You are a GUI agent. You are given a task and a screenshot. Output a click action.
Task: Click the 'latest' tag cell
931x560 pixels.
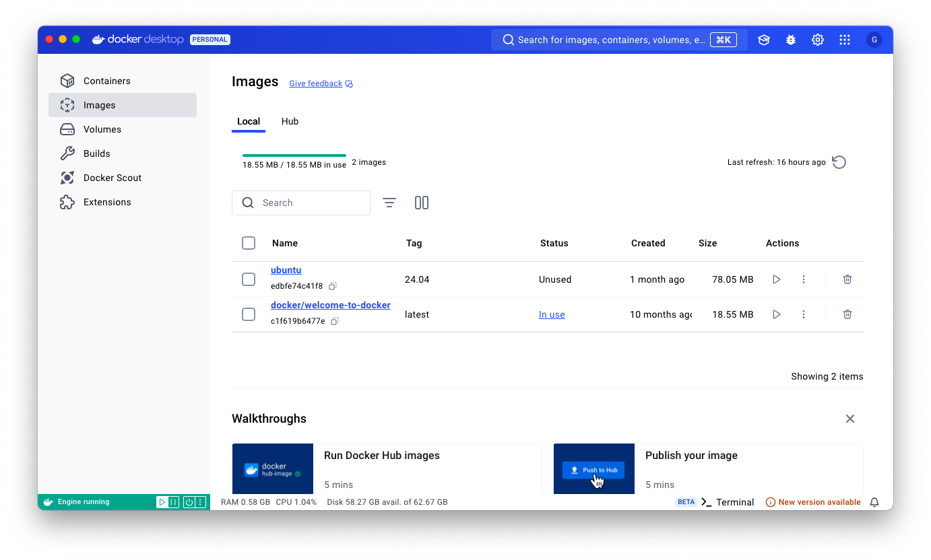tap(417, 314)
